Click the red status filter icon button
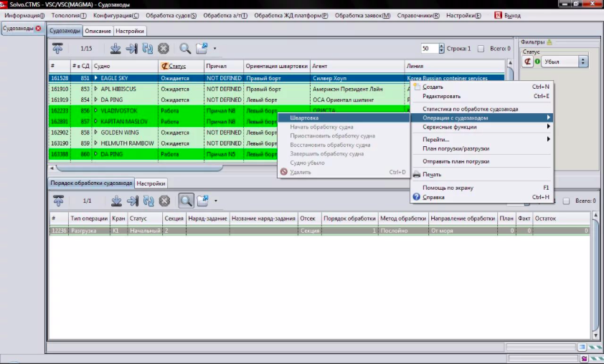The width and height of the screenshot is (604, 364). 527,62
